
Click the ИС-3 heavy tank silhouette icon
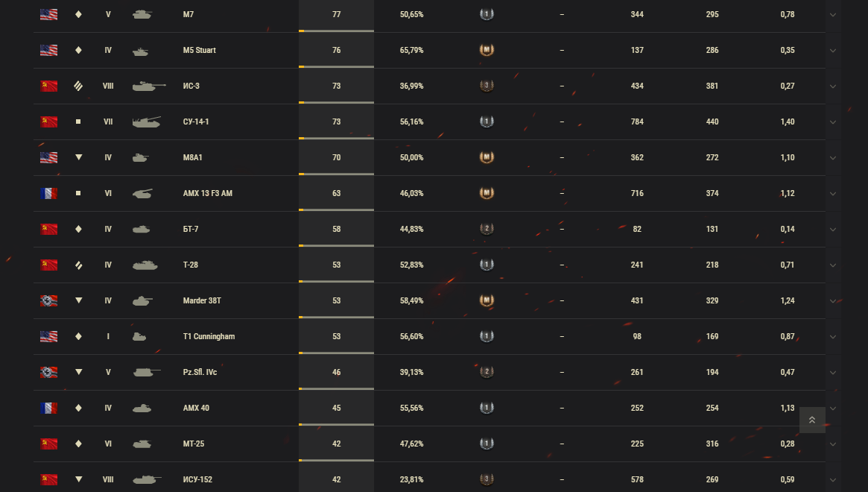[149, 86]
